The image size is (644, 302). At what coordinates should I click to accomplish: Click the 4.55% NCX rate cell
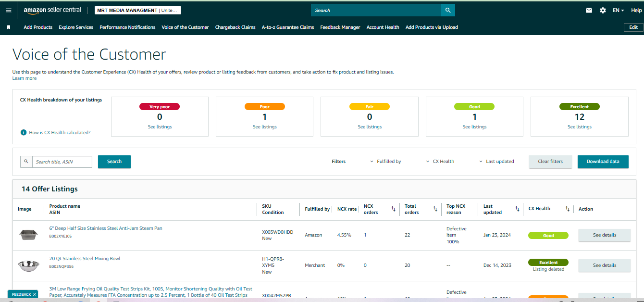click(344, 235)
